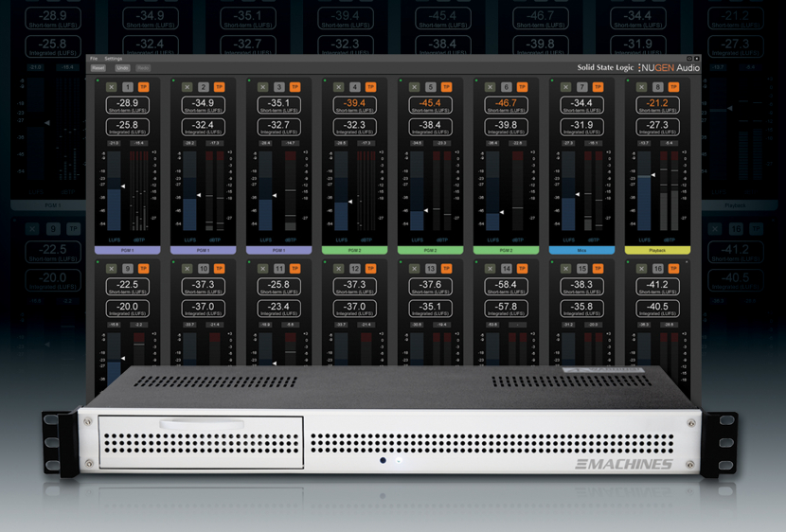Click the X icon on meter 6
This screenshot has height=532, width=786.
490,87
